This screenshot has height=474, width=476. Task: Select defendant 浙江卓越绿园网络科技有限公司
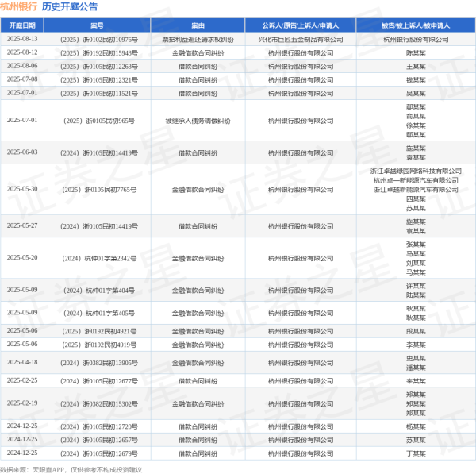(x=416, y=171)
